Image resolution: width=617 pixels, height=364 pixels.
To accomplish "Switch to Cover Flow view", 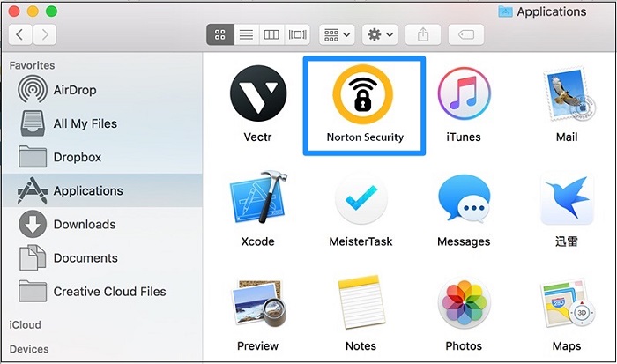I will [297, 34].
